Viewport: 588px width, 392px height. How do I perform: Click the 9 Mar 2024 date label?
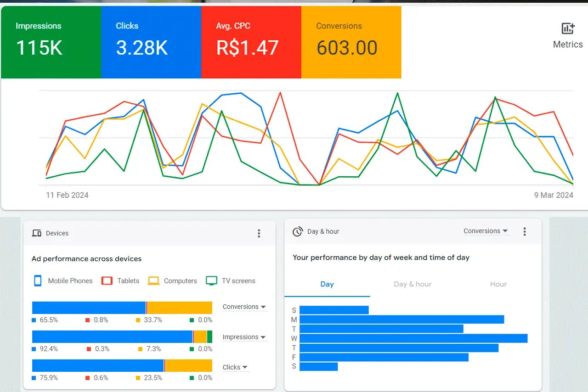(x=554, y=195)
